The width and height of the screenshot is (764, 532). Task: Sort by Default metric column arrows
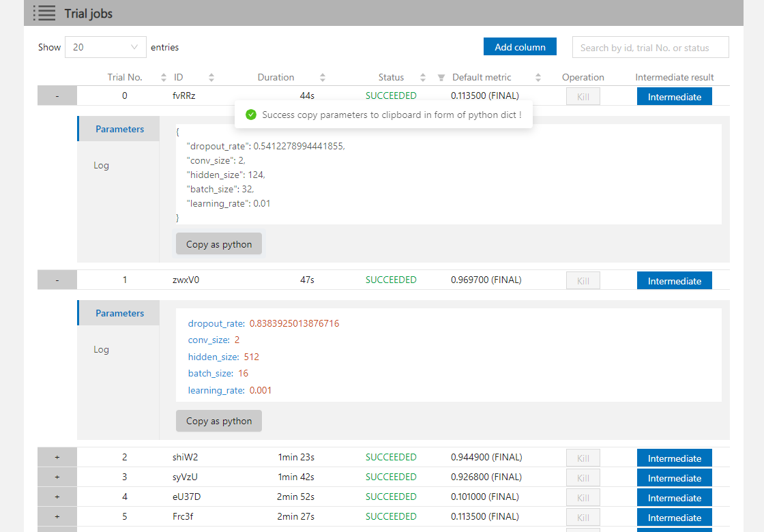point(538,78)
